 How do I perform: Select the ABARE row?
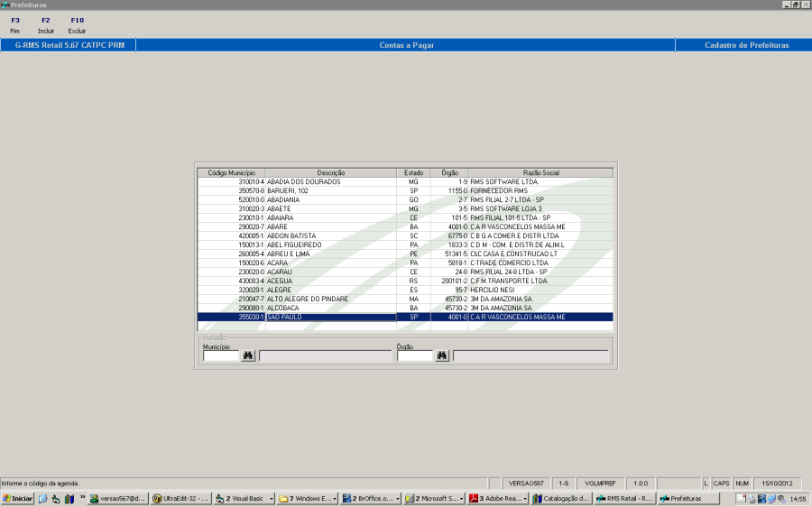(405, 226)
